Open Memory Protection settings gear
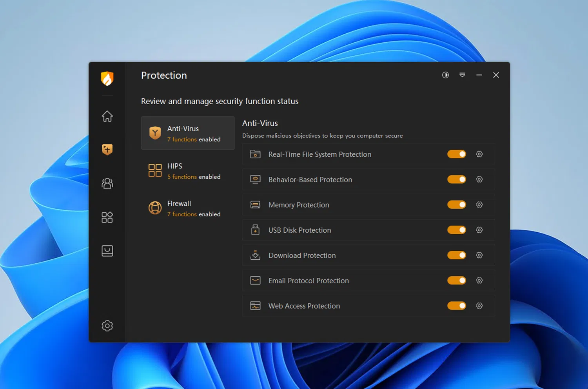Image resolution: width=588 pixels, height=389 pixels. click(479, 204)
